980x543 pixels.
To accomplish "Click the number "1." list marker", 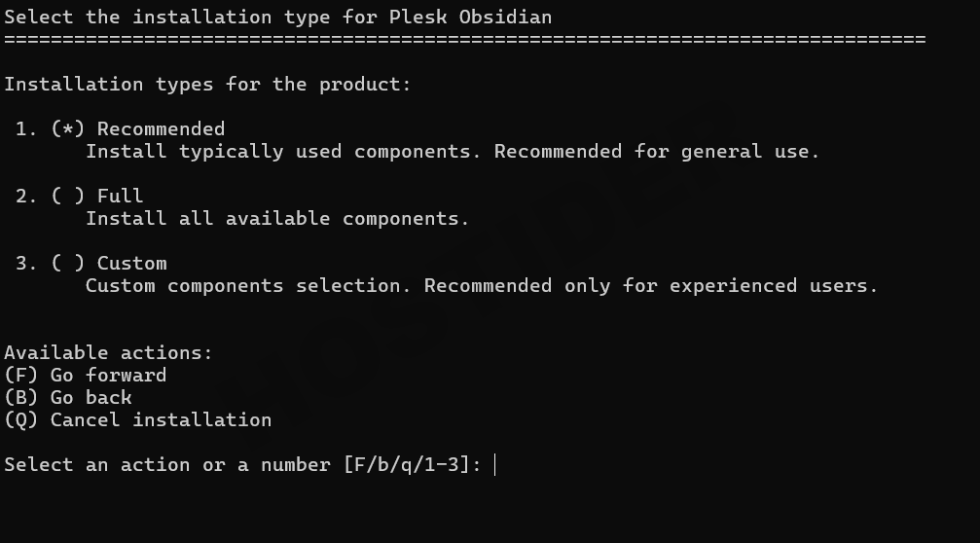I will (26, 129).
